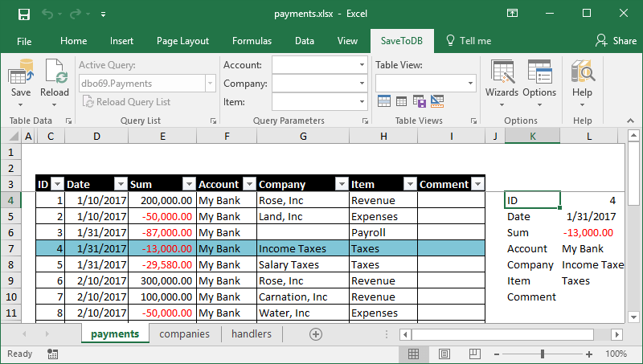The image size is (643, 364).
Task: Expand the Reload dropdown arrow
Action: click(x=55, y=105)
